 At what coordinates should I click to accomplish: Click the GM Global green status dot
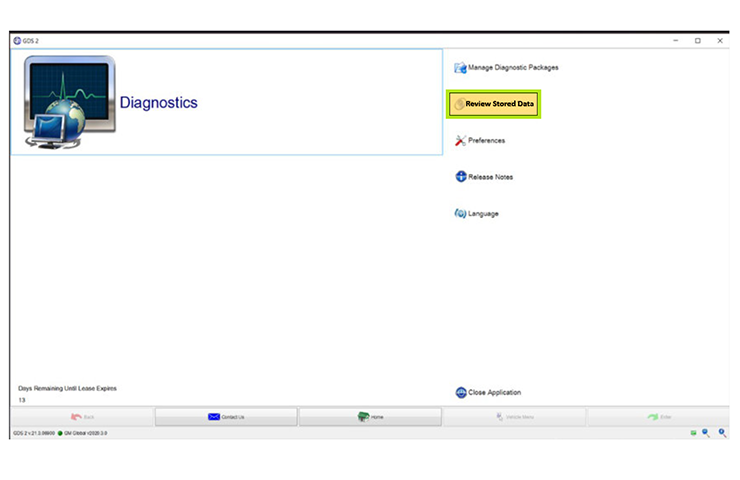point(60,433)
